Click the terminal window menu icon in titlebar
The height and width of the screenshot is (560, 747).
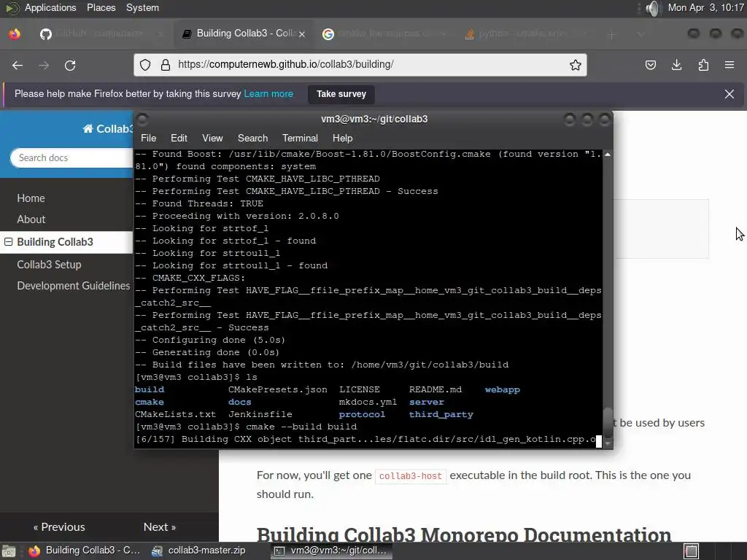coord(142,119)
